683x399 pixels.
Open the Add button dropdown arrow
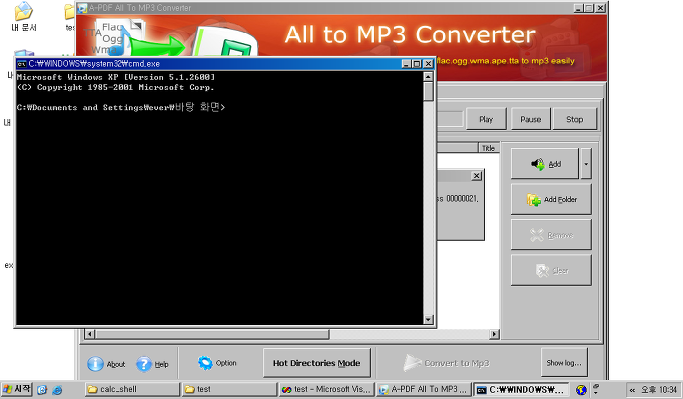pos(586,164)
